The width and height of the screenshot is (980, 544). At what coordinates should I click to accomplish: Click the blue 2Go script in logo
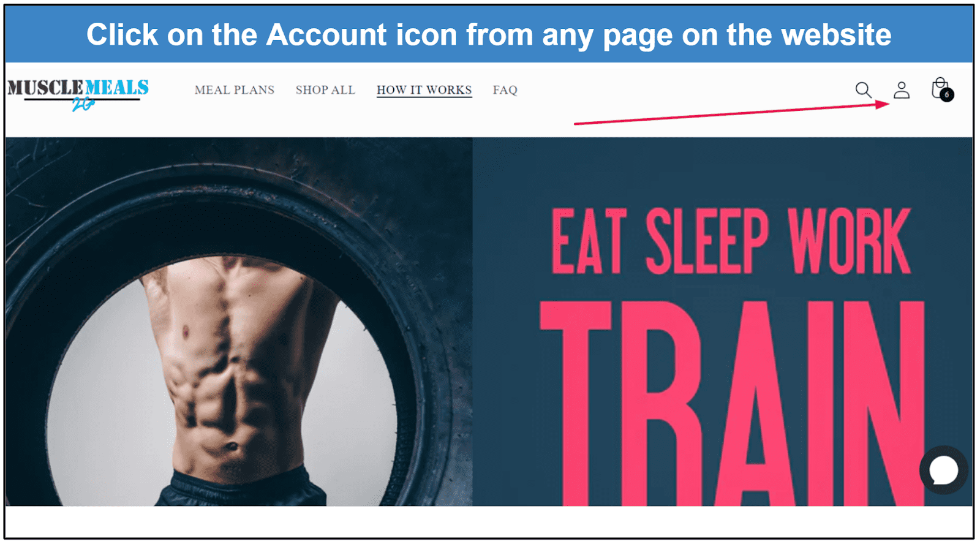coord(83,104)
